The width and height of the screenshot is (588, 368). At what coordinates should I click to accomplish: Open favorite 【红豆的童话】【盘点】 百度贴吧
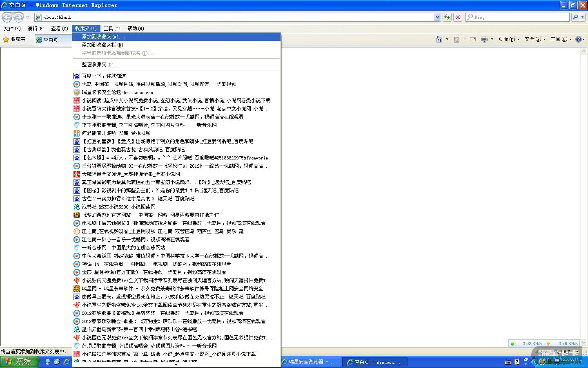[x=176, y=141]
